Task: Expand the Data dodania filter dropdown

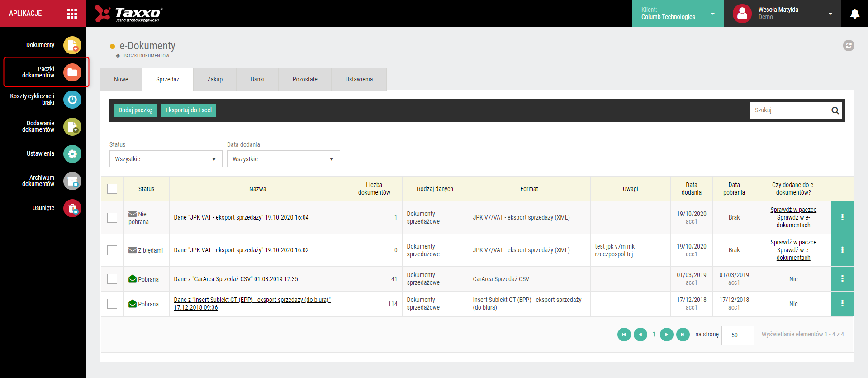Action: pyautogui.click(x=284, y=159)
